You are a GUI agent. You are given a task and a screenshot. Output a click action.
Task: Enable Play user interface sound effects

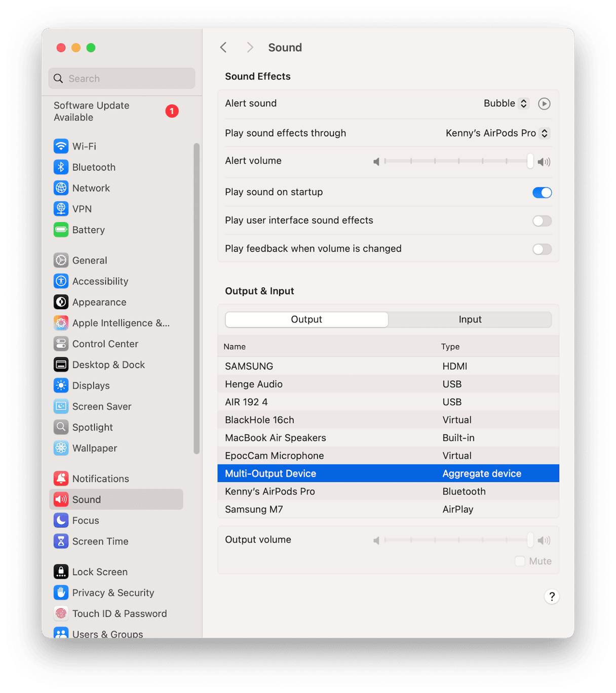[x=542, y=221]
